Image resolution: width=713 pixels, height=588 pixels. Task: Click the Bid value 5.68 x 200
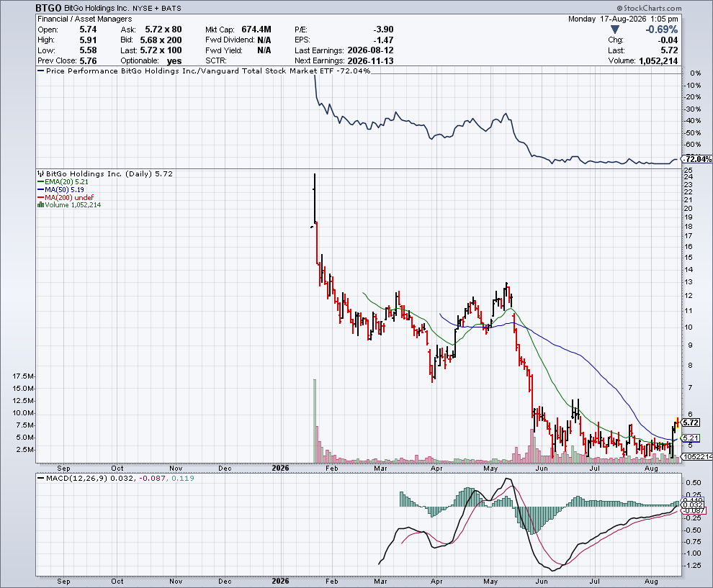[x=161, y=40]
